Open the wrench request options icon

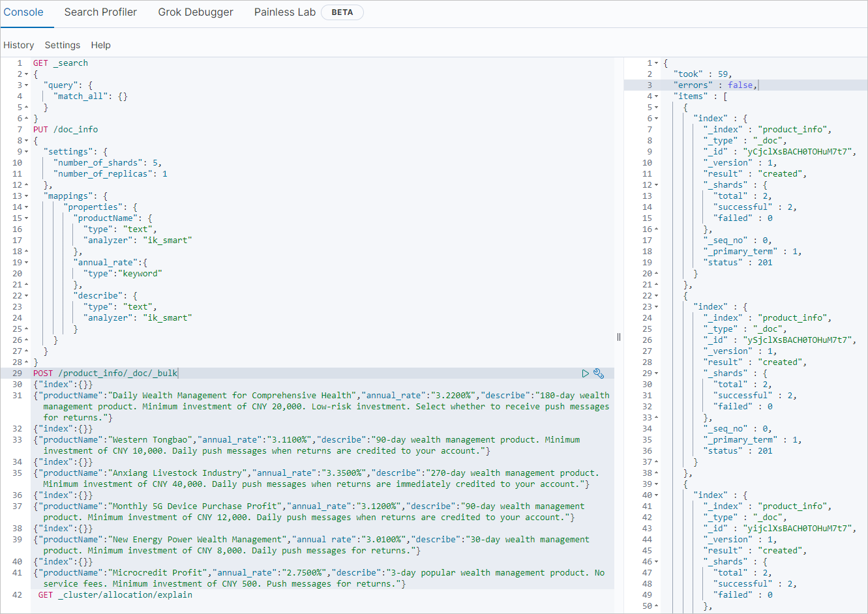coord(599,373)
